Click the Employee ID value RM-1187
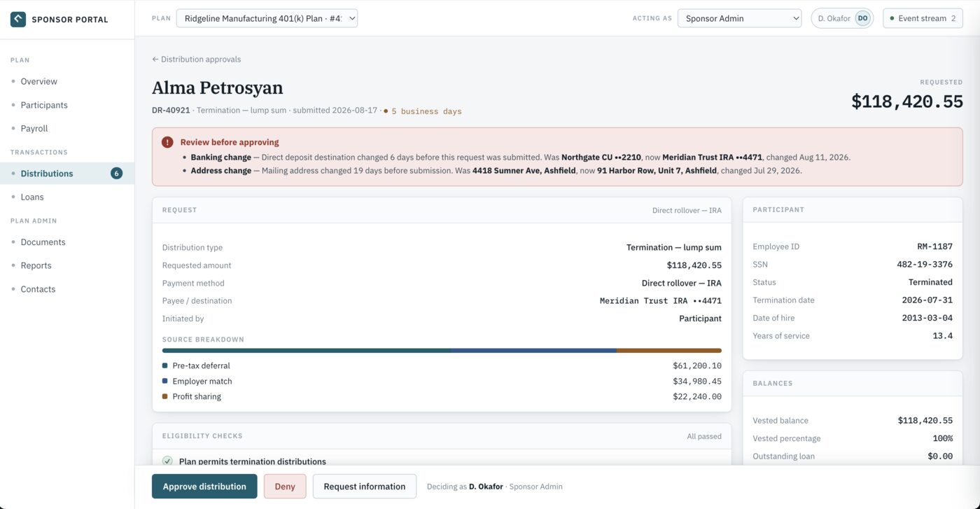Screen dimensions: 980x509 tap(935, 246)
